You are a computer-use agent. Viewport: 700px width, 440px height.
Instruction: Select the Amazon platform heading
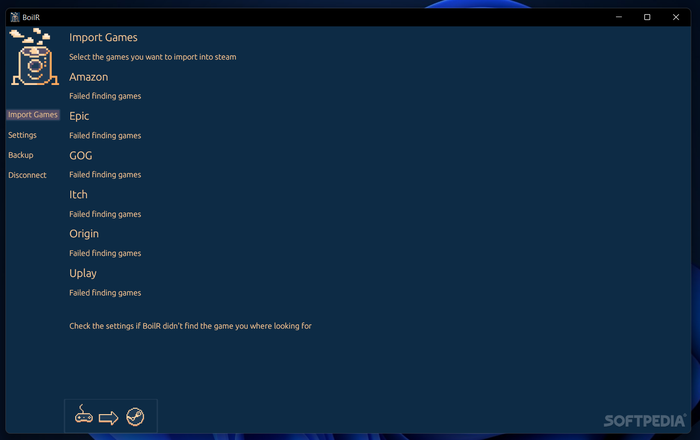pos(88,77)
